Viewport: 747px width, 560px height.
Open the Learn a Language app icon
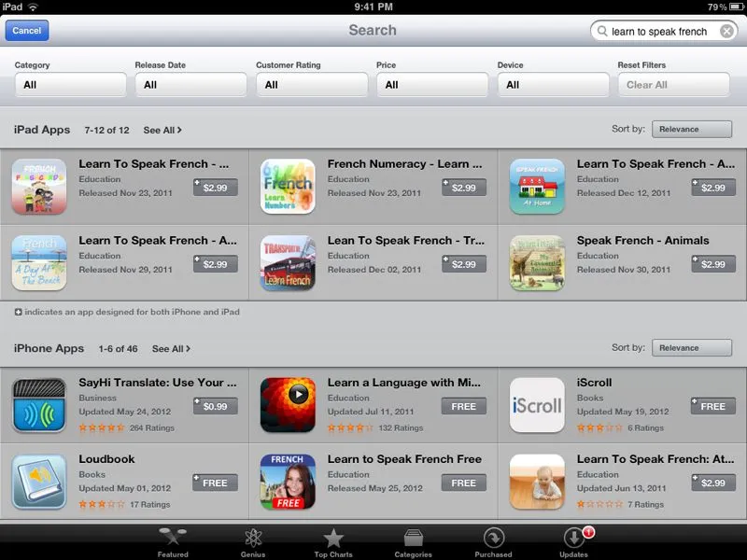click(x=288, y=405)
